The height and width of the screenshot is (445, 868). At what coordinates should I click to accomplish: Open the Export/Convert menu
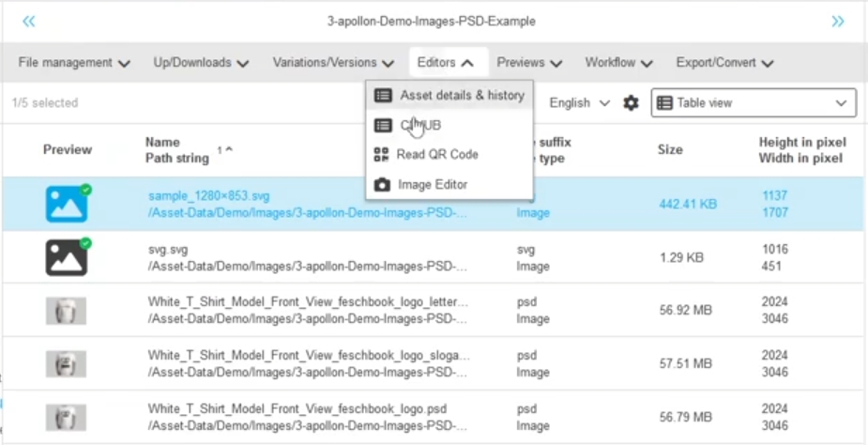[x=724, y=63]
